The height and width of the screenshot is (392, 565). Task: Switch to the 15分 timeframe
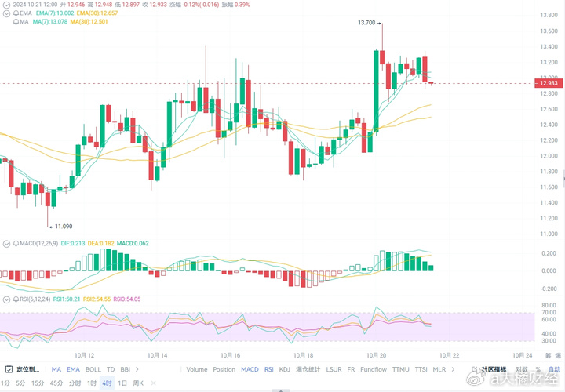click(x=38, y=383)
